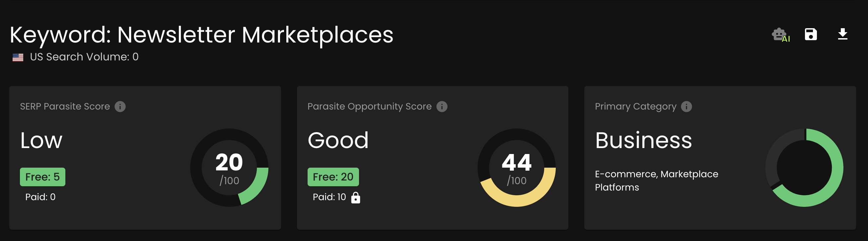Click the lock icon beside Paid: 10
This screenshot has width=868, height=241.
click(355, 198)
